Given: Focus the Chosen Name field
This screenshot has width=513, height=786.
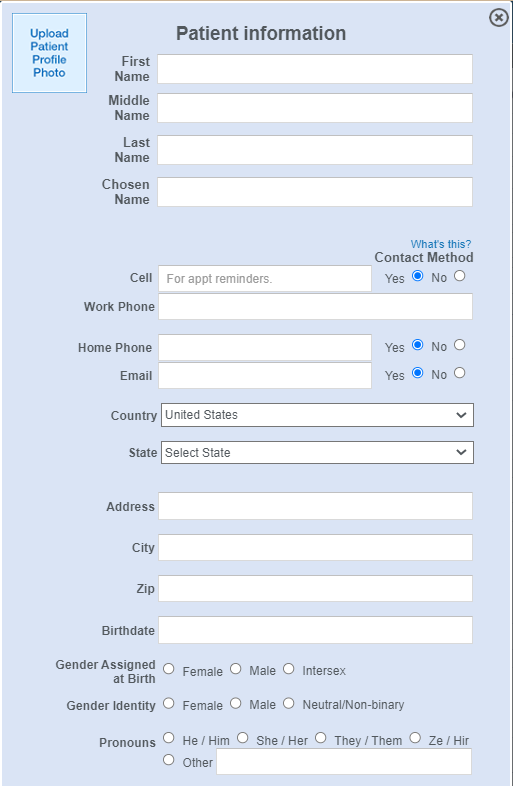Looking at the screenshot, I should pos(315,191).
